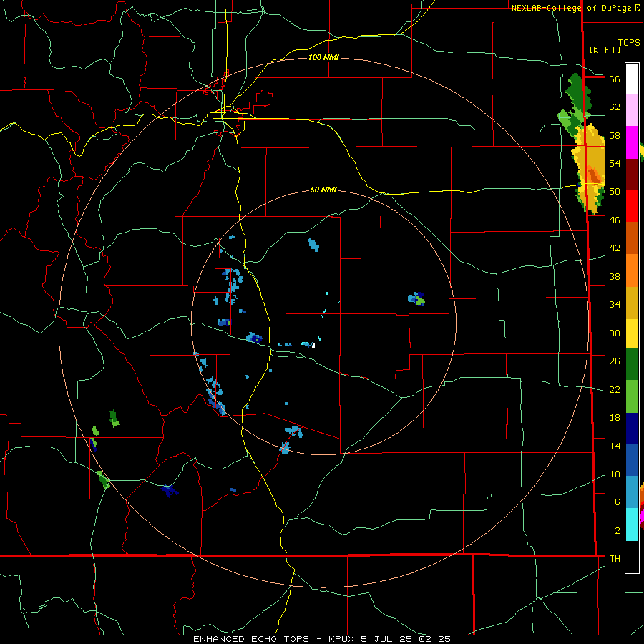
Task: Click the 42 legend value
Action: (x=615, y=248)
